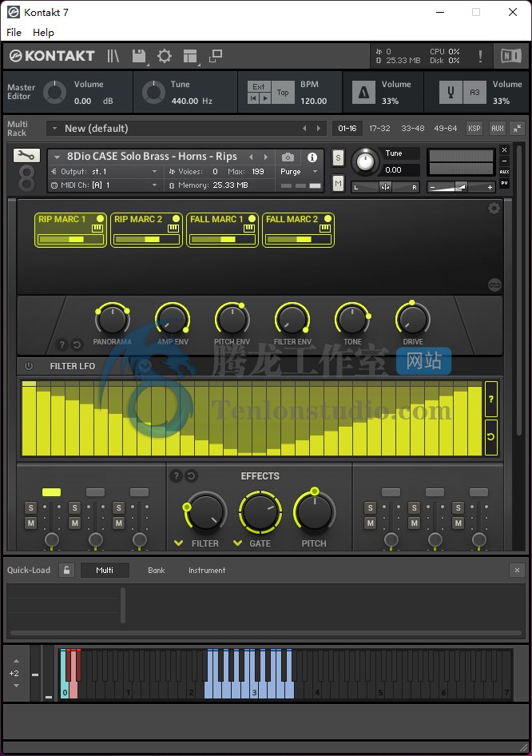Expand FILTER effect chevron
The height and width of the screenshot is (756, 532).
(178, 543)
